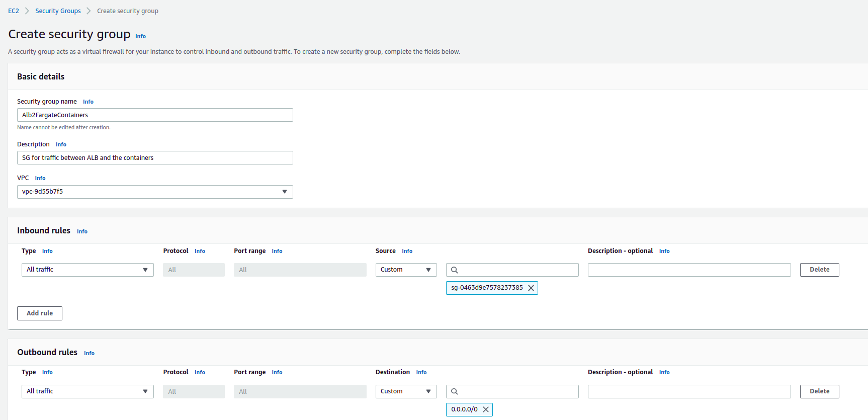
Task: Open inbound Source Custom dropdown
Action: (406, 270)
